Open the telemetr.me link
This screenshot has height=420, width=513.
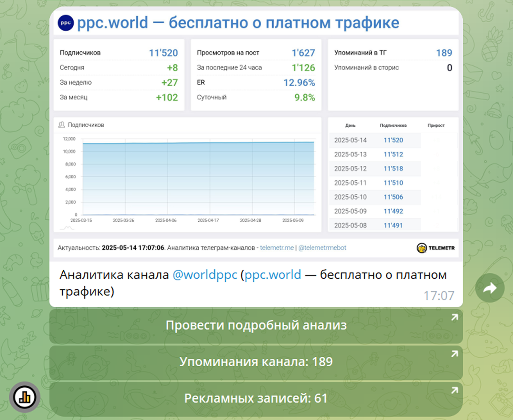pos(277,248)
